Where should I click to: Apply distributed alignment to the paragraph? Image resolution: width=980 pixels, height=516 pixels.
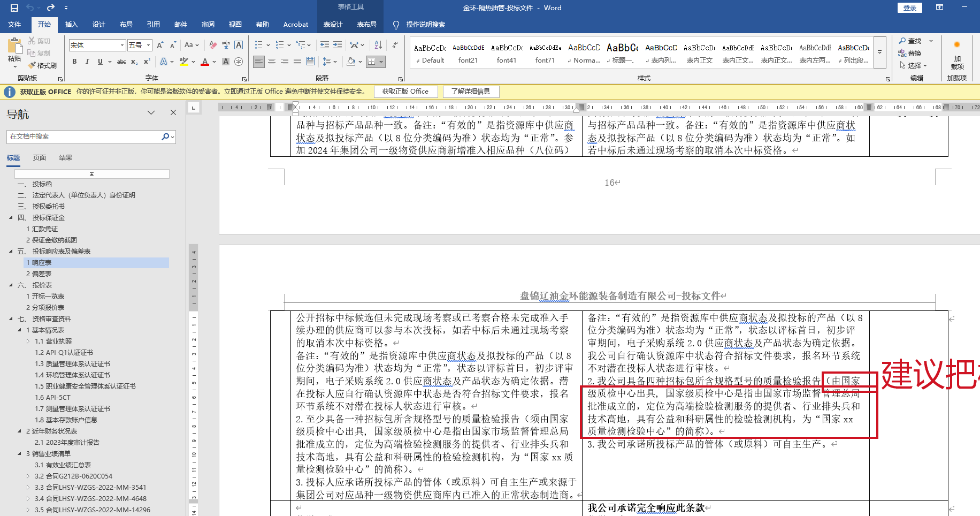[310, 62]
